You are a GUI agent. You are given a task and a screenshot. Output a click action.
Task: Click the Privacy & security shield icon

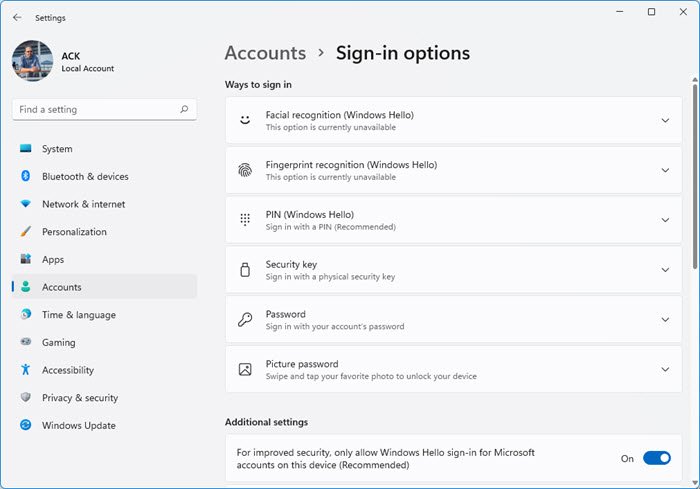pos(26,398)
